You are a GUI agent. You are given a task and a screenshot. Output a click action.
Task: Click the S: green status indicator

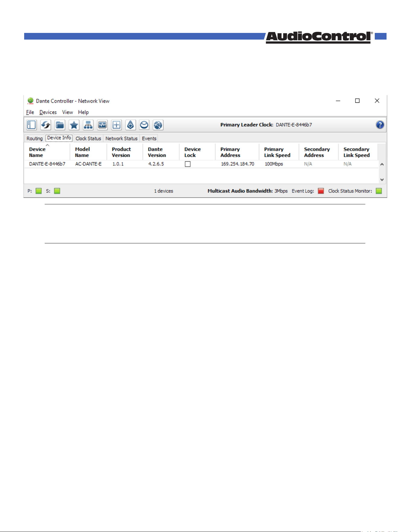tap(57, 191)
